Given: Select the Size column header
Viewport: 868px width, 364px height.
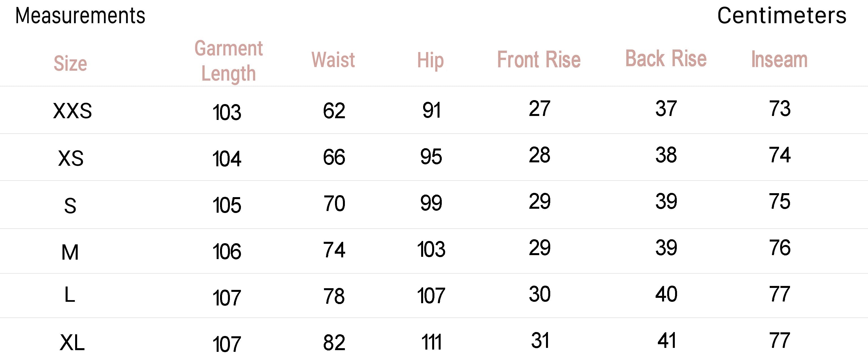Looking at the screenshot, I should (70, 63).
